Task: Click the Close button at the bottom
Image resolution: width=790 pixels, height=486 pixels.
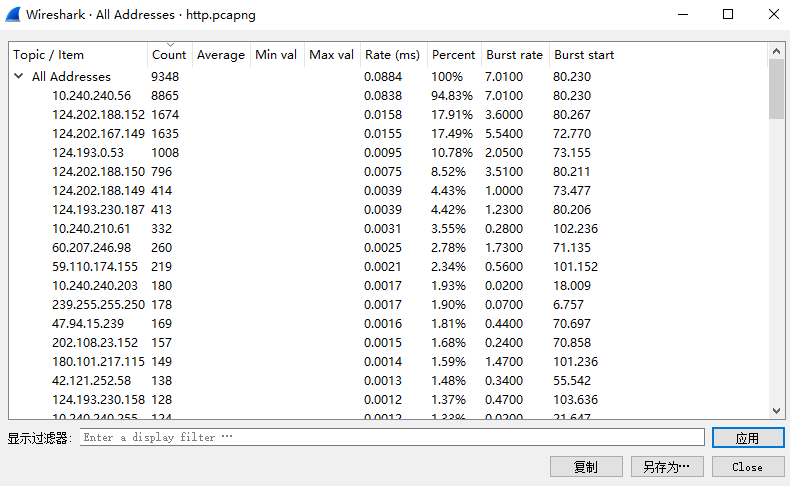Action: [x=748, y=467]
